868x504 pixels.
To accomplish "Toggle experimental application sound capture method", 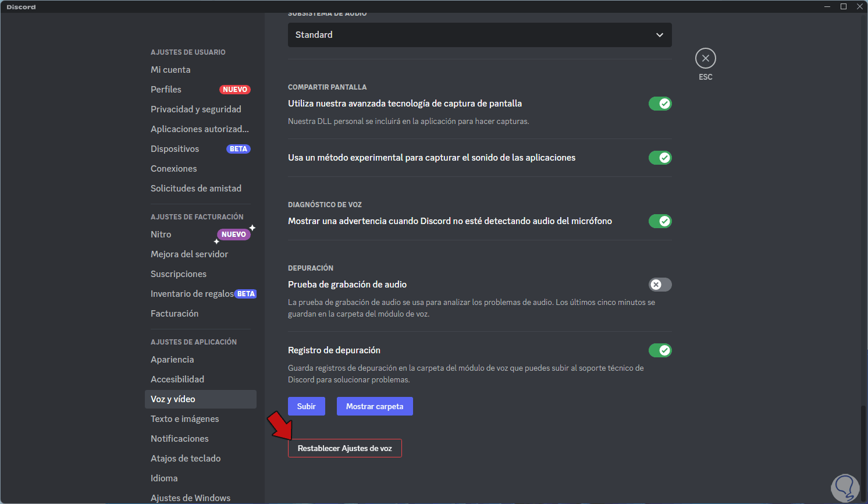I will (660, 158).
